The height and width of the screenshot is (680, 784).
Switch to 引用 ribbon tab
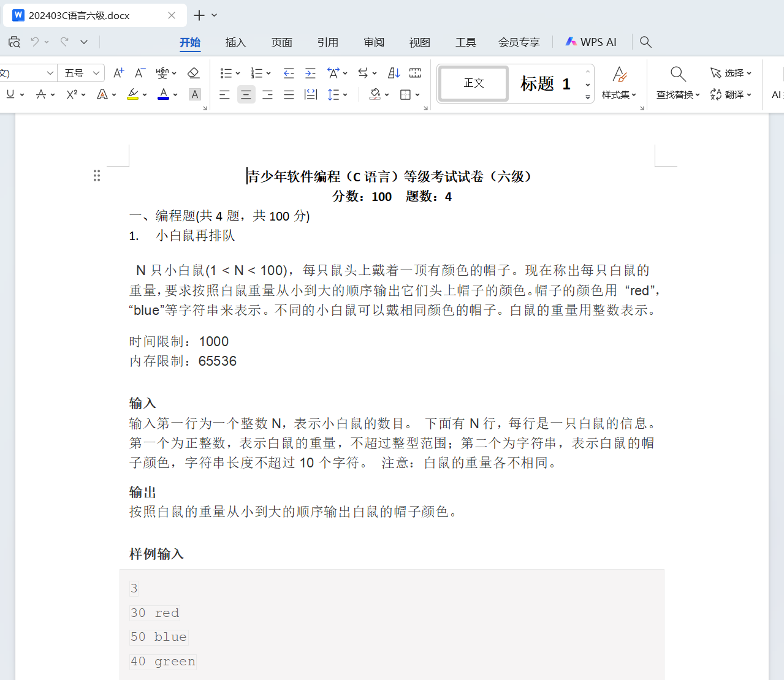[328, 42]
